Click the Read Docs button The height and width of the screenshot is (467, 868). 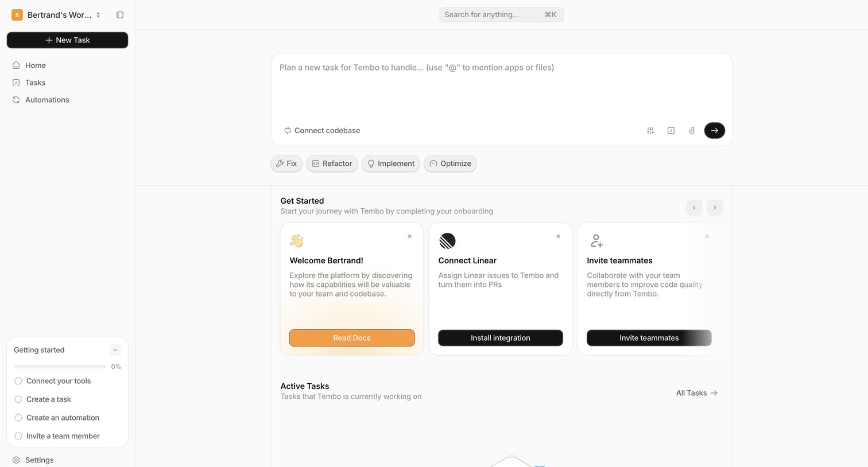pos(352,338)
